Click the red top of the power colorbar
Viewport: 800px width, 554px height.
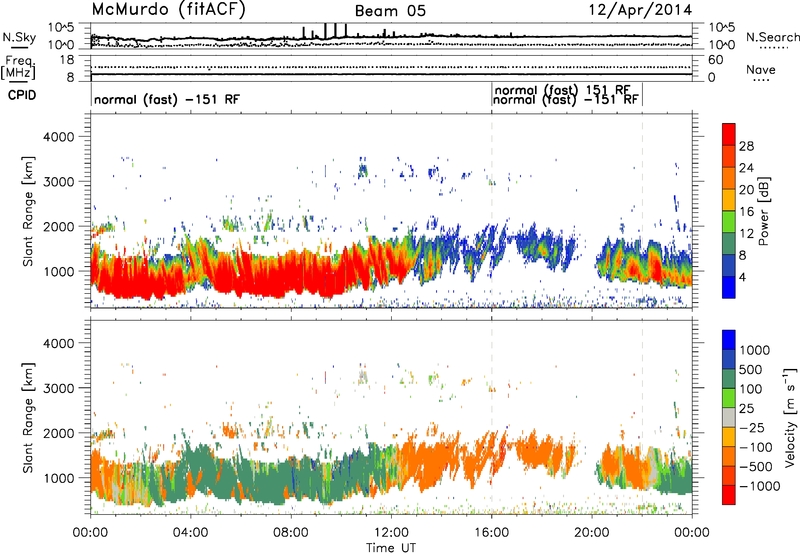729,134
